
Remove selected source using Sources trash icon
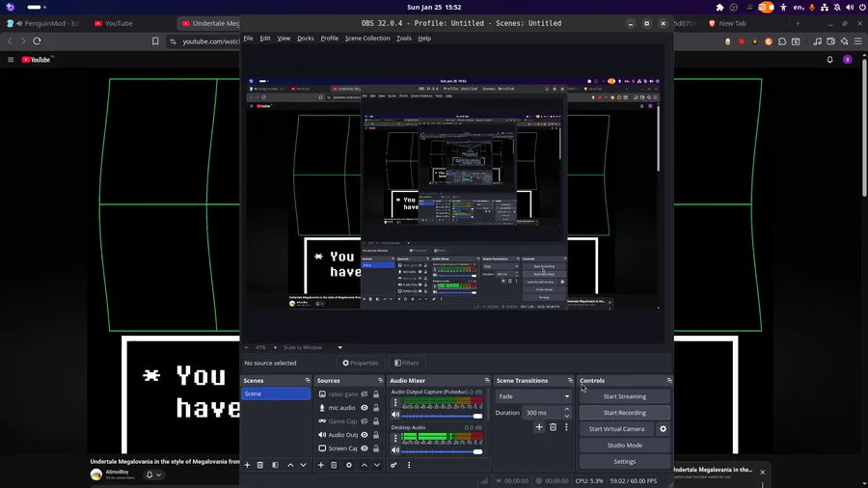tap(334, 465)
